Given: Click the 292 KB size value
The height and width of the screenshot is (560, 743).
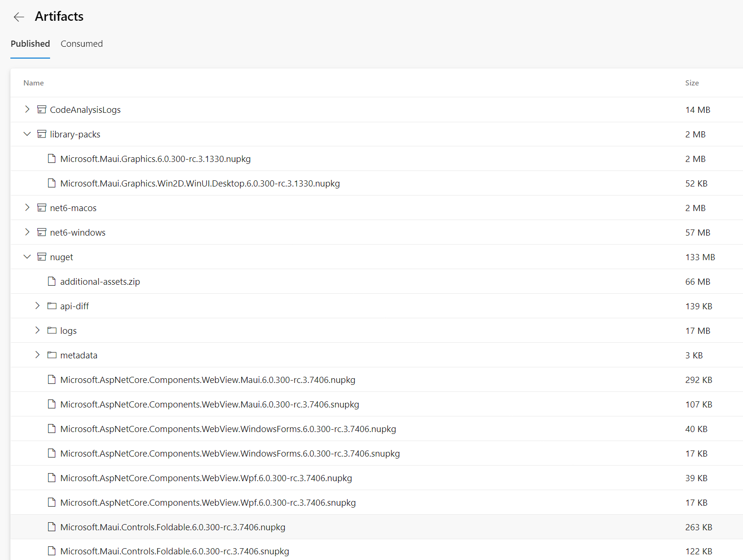Looking at the screenshot, I should pyautogui.click(x=699, y=380).
